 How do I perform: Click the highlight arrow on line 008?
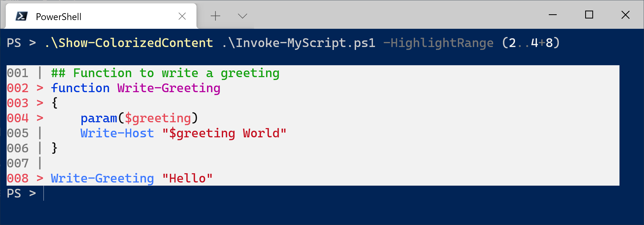(x=40, y=179)
